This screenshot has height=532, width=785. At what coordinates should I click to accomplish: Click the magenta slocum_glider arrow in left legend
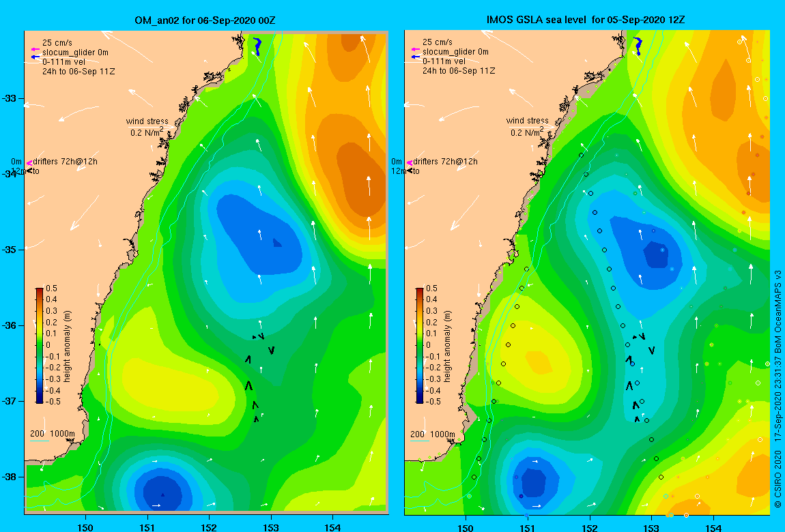(35, 50)
